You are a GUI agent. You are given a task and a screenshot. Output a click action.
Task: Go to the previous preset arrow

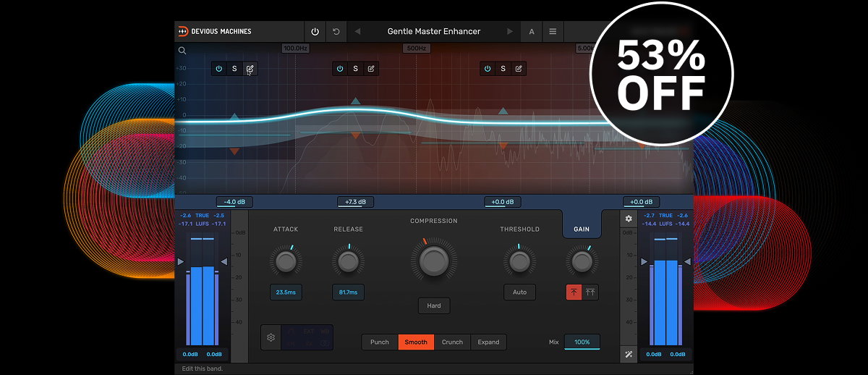(x=357, y=32)
